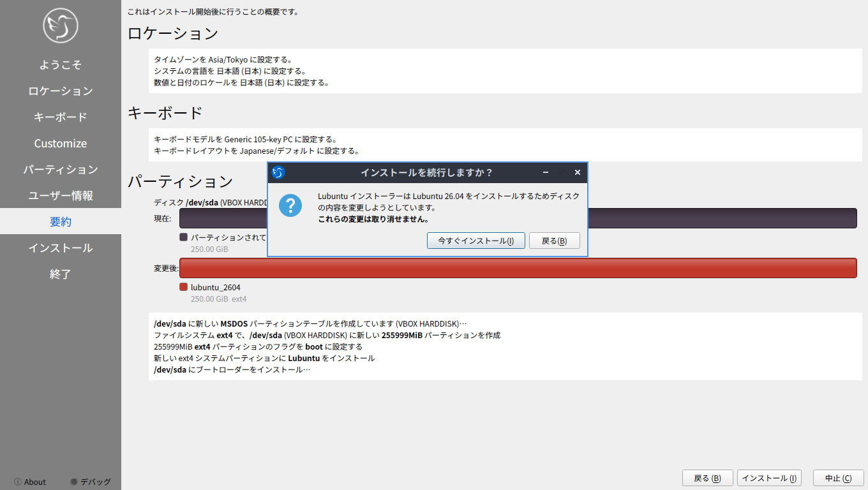Open the Customize step in the sidebar

[61, 143]
